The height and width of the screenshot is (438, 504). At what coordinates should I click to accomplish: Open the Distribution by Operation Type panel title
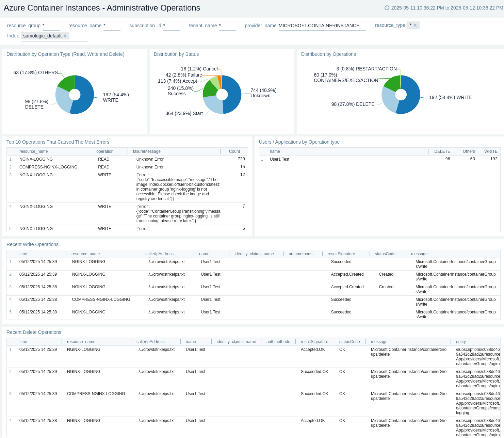65,54
